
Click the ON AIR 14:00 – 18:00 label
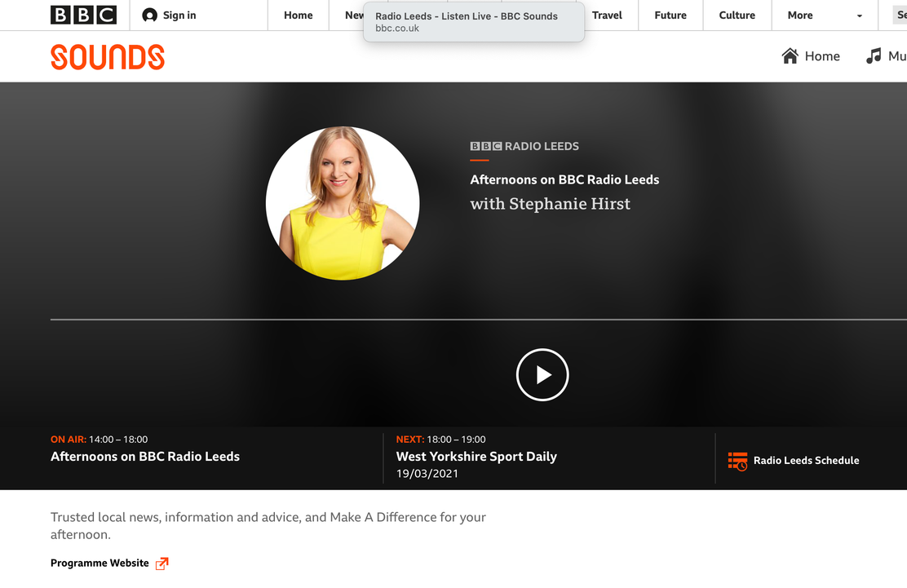pos(99,440)
